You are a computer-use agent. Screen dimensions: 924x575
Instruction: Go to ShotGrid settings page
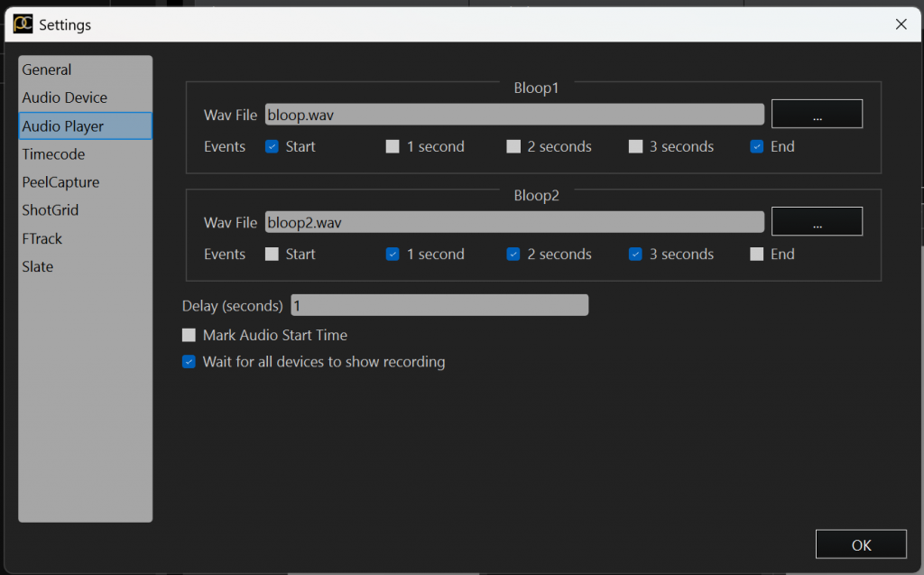pyautogui.click(x=51, y=210)
